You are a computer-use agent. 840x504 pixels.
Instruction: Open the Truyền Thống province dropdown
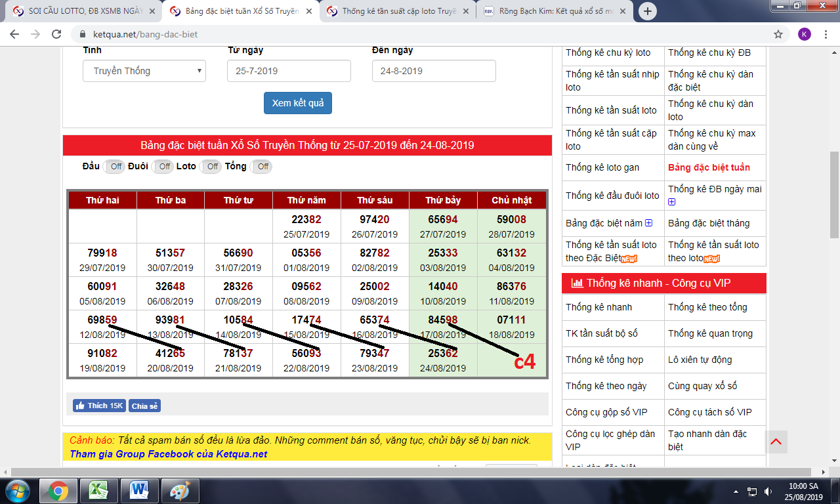144,71
